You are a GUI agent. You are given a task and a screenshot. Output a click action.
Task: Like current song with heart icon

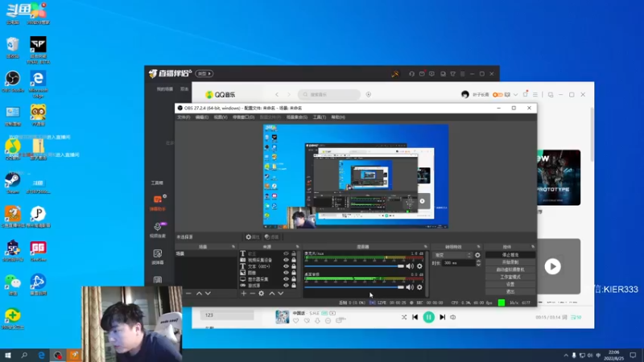pyautogui.click(x=295, y=320)
